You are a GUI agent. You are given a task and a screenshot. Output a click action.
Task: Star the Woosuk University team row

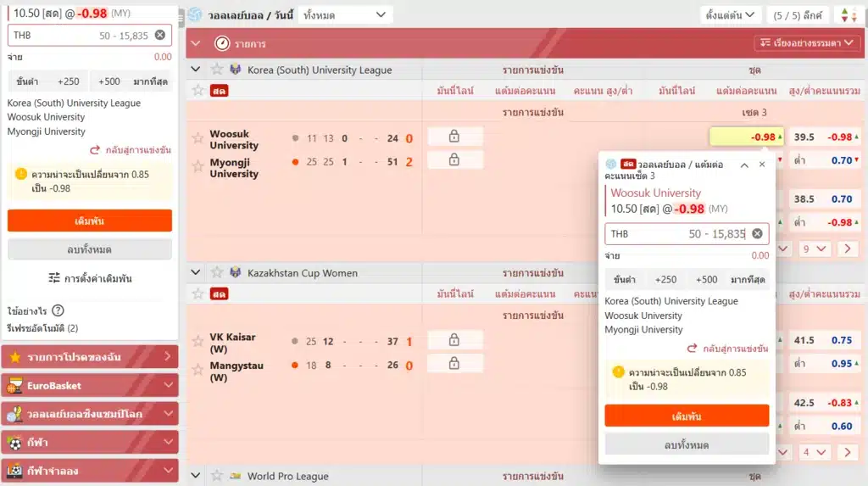tap(198, 138)
